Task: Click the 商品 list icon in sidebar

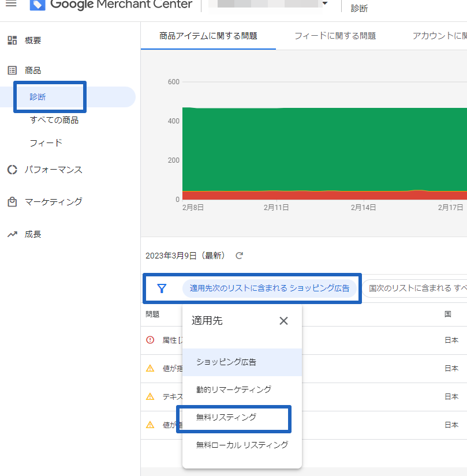Action: click(12, 70)
